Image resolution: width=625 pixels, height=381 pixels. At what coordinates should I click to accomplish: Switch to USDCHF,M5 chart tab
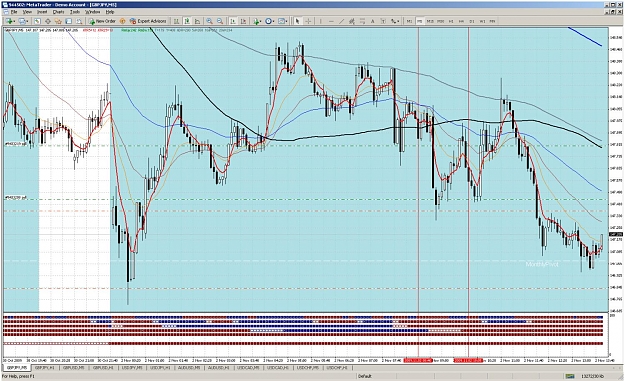pyautogui.click(x=307, y=368)
